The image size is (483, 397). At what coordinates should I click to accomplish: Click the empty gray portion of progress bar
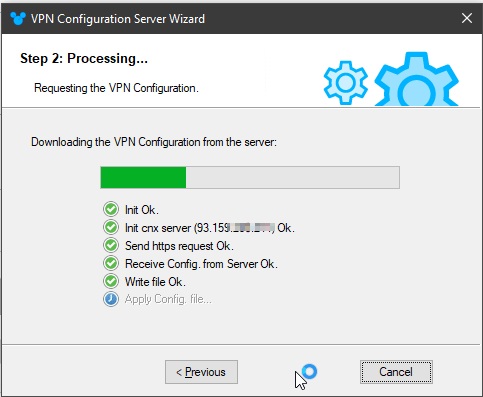tap(293, 178)
